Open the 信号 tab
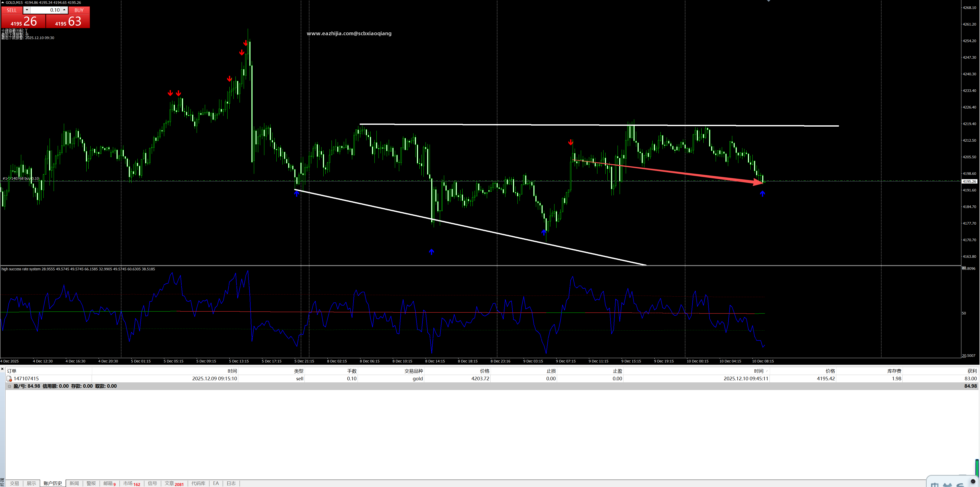Viewport: 980px width, 487px height. click(152, 483)
